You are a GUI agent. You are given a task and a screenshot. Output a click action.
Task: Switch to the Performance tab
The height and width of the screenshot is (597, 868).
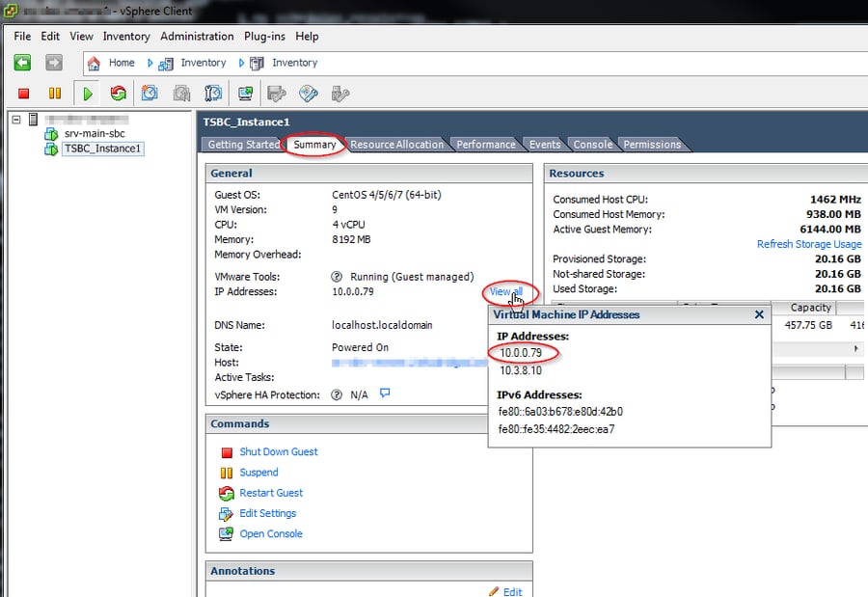pos(485,145)
